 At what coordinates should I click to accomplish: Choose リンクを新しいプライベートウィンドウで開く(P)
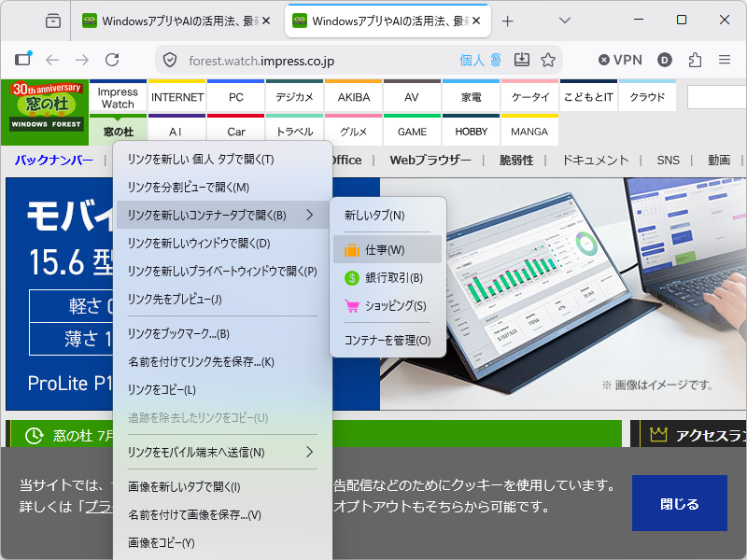[222, 272]
